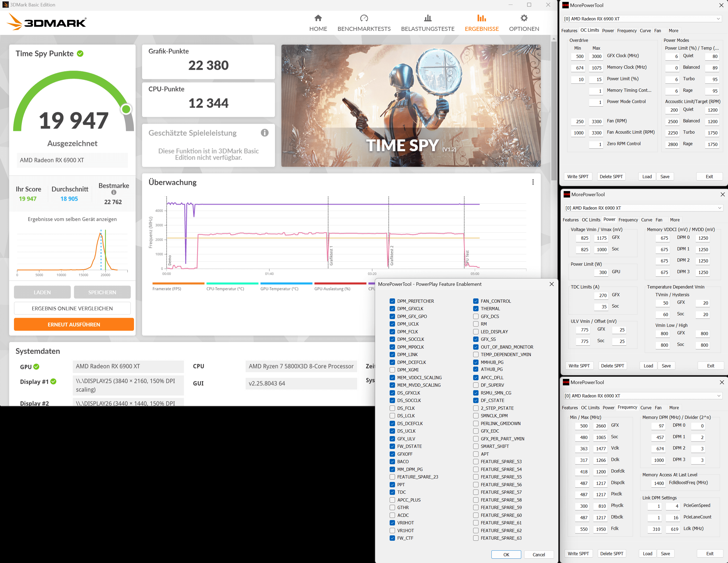Click Delete SPPT in middle MorePowerTool window
Image resolution: width=728 pixels, height=563 pixels.
pos(612,366)
